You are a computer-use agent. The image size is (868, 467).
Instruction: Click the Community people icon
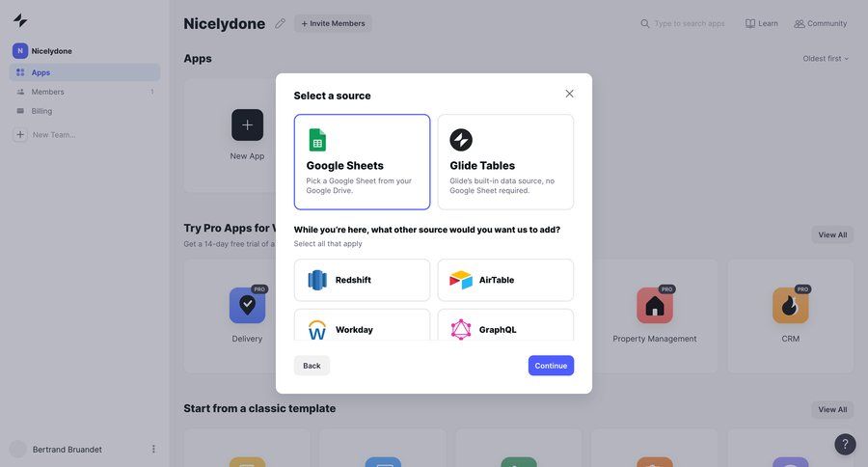coord(800,24)
